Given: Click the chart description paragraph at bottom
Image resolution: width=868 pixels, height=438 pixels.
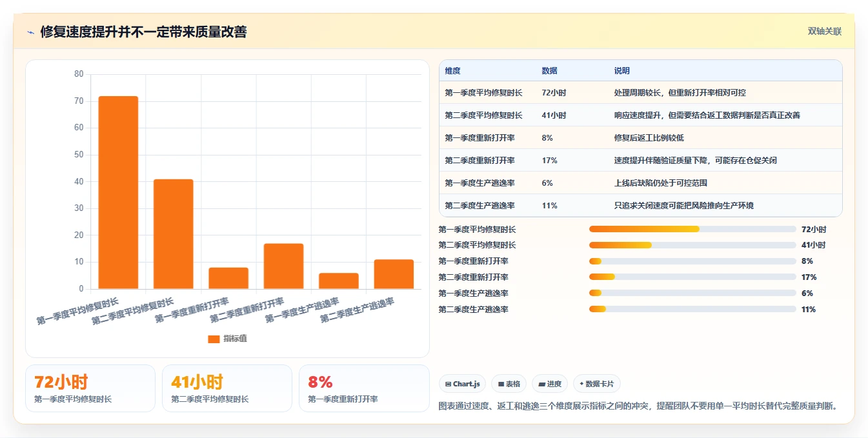Looking at the screenshot, I should point(639,406).
